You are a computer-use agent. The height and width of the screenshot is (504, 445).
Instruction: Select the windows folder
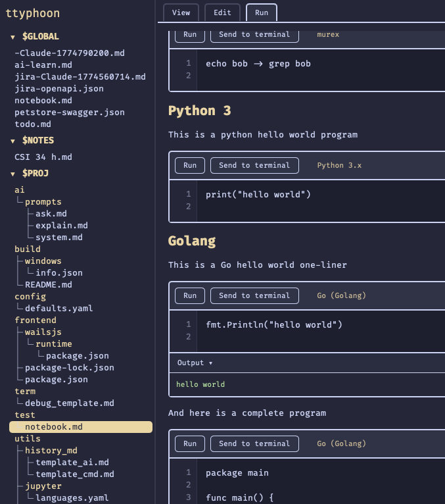coord(43,261)
